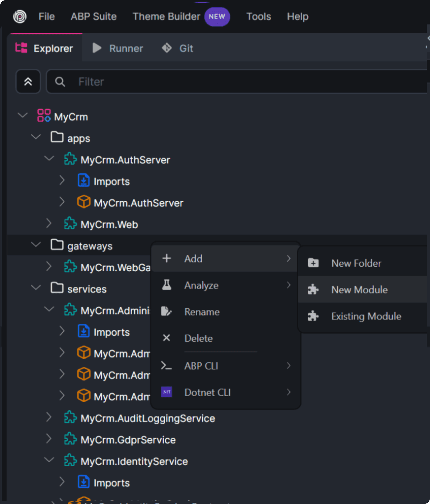Click the gateways folder icon
The height and width of the screenshot is (504, 430).
57,245
